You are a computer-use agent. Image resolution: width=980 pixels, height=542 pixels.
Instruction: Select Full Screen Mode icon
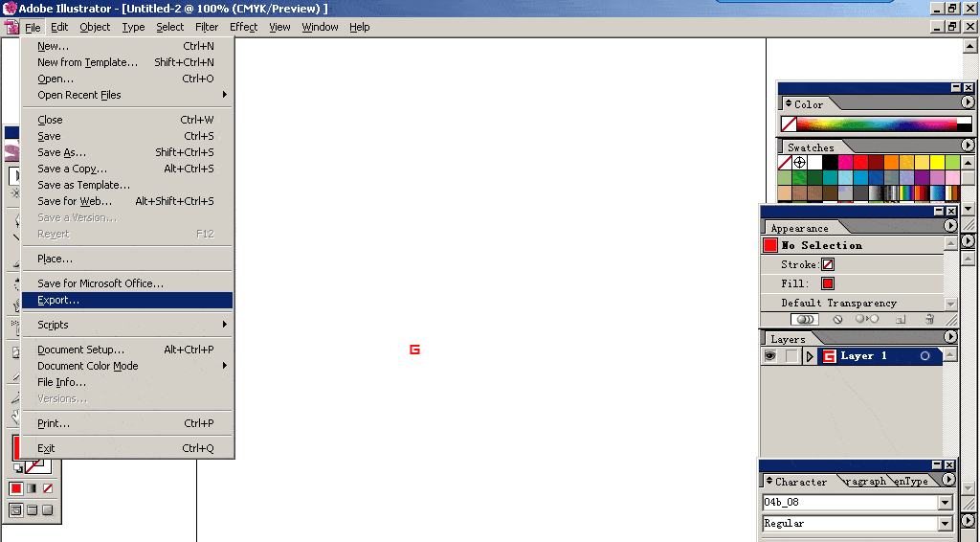[x=48, y=510]
